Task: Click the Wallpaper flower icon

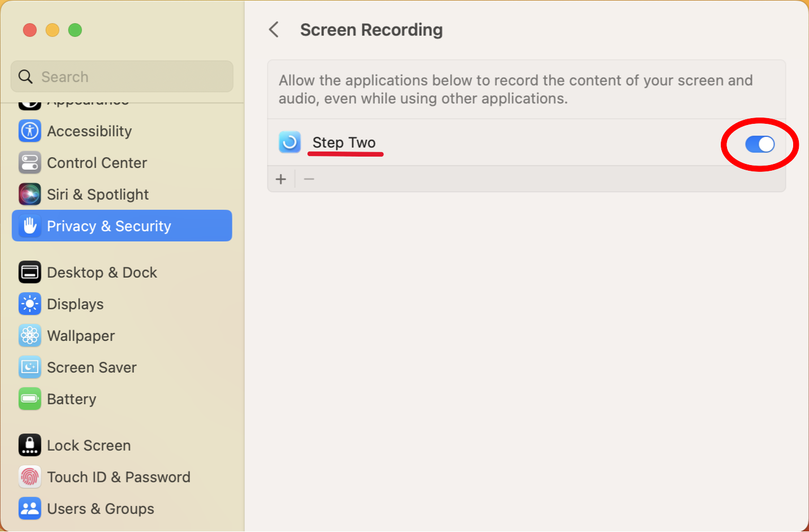Action: click(30, 336)
